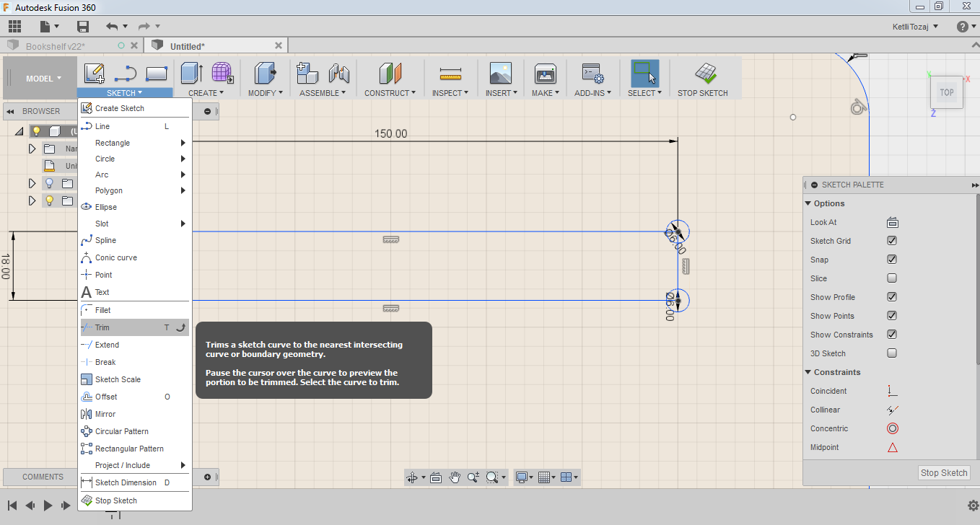Click the Pan hand icon in navigation bar
Image resolution: width=980 pixels, height=525 pixels.
[455, 477]
